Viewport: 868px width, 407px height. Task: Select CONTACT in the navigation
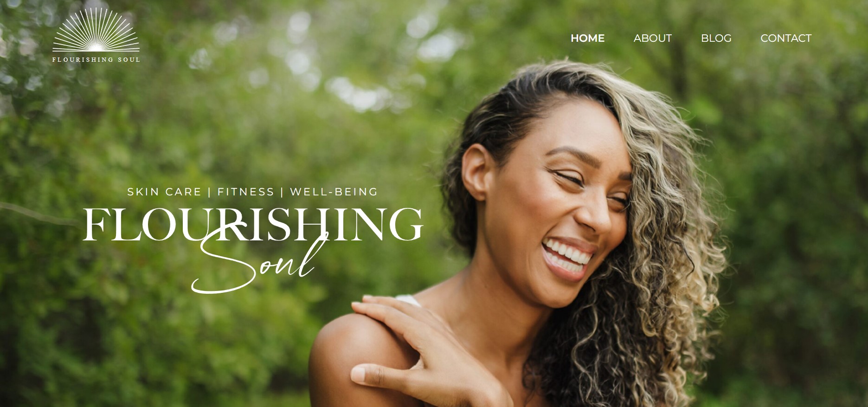786,38
